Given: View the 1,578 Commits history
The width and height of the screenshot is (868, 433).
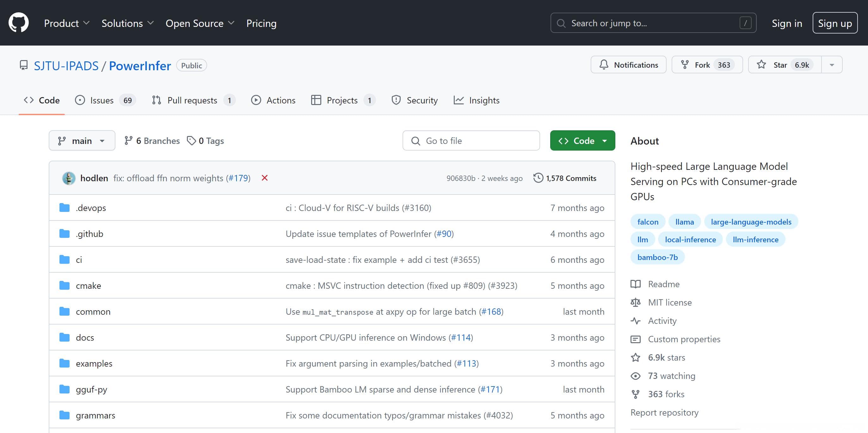Looking at the screenshot, I should pyautogui.click(x=565, y=178).
